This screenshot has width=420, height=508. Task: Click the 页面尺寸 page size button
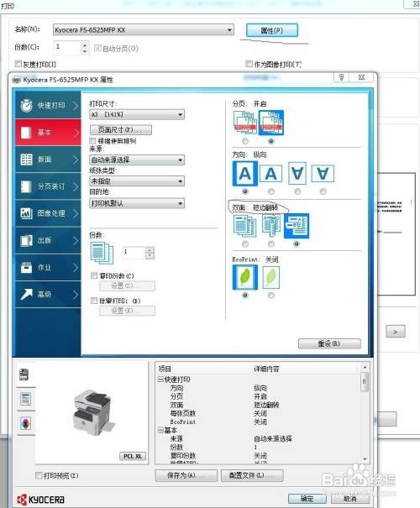[121, 130]
